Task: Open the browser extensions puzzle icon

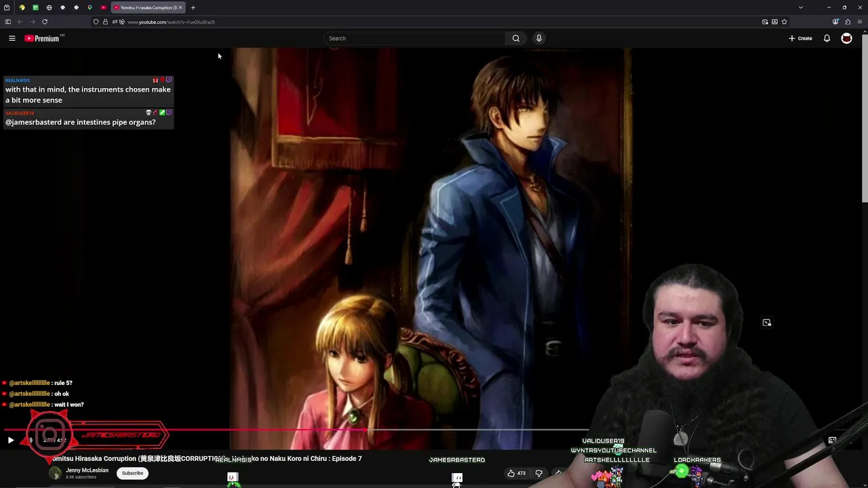Action: (x=848, y=22)
